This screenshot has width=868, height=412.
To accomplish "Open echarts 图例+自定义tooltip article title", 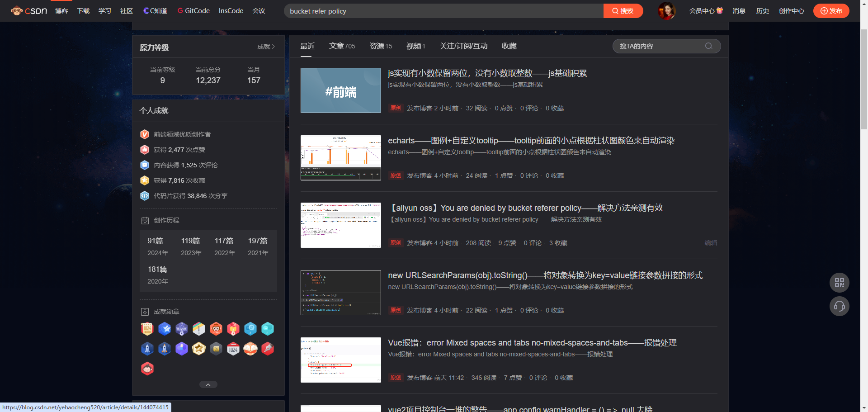I will [x=531, y=141].
